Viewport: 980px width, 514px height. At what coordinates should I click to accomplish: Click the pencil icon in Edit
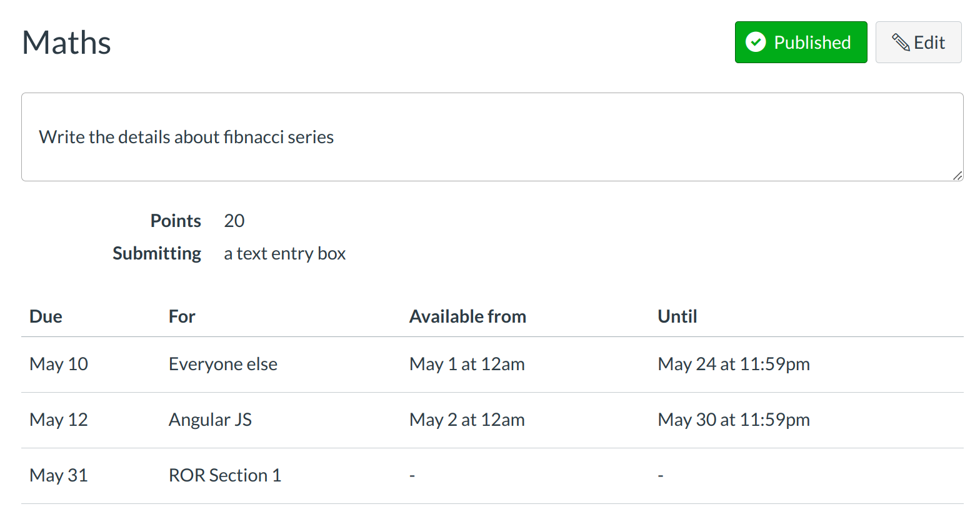point(900,43)
